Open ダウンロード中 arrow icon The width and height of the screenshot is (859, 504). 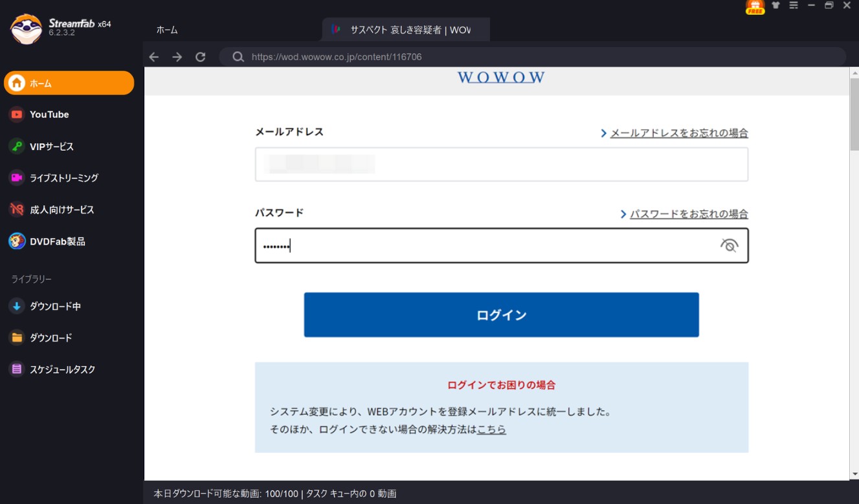click(x=17, y=306)
